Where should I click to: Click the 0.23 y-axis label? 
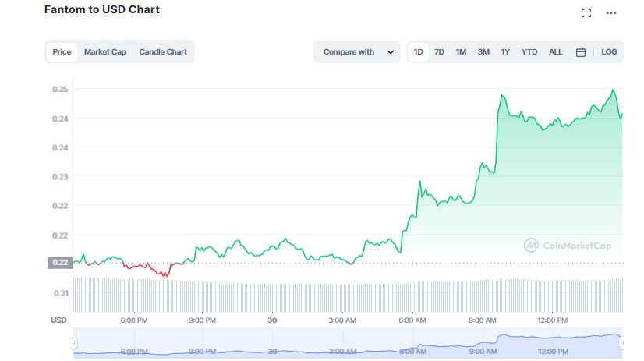point(60,176)
